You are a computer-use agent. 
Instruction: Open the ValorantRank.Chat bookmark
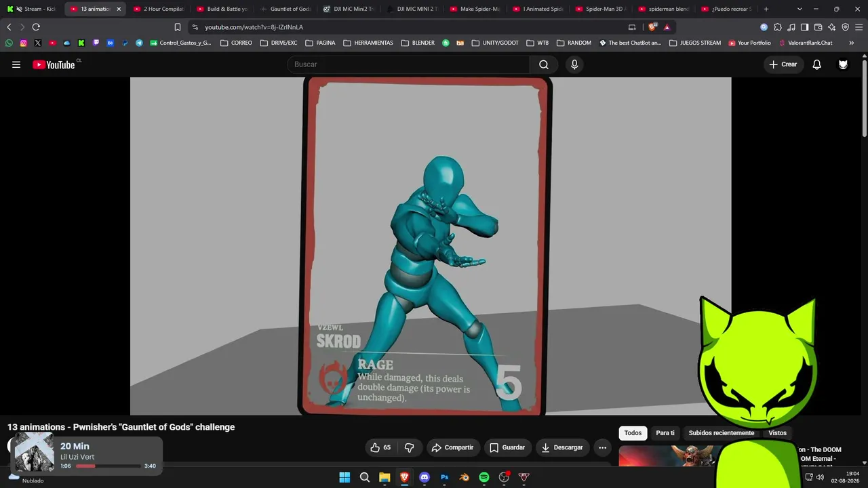tap(806, 43)
